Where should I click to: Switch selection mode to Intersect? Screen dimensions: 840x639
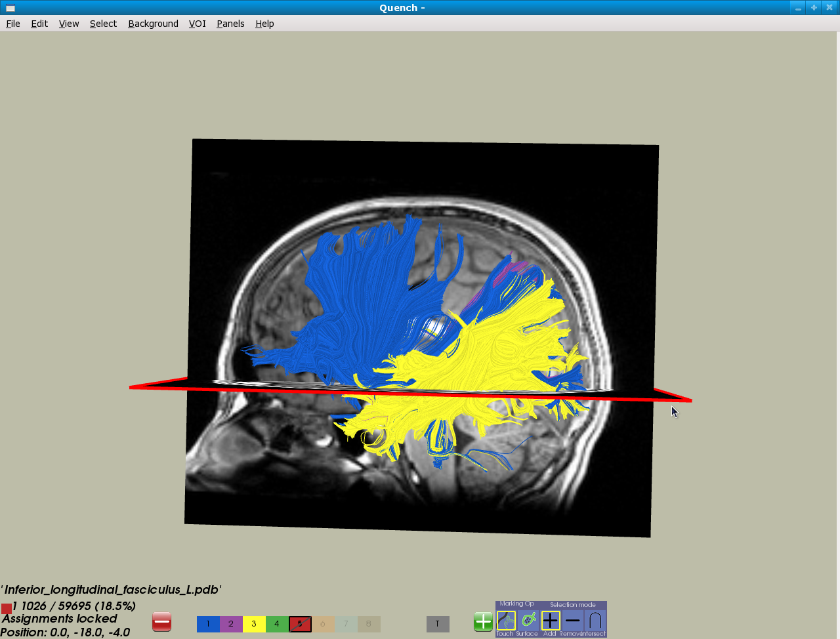pyautogui.click(x=595, y=621)
